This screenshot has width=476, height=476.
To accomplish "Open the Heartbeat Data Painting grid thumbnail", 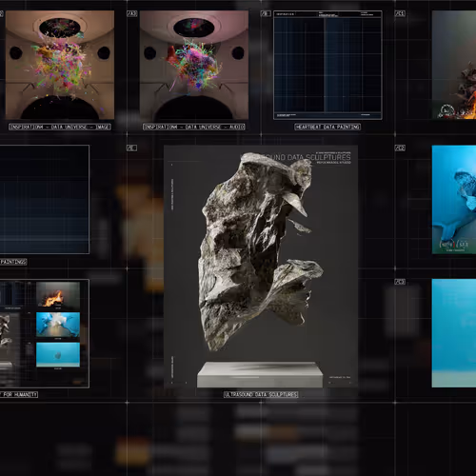I will [x=327, y=65].
